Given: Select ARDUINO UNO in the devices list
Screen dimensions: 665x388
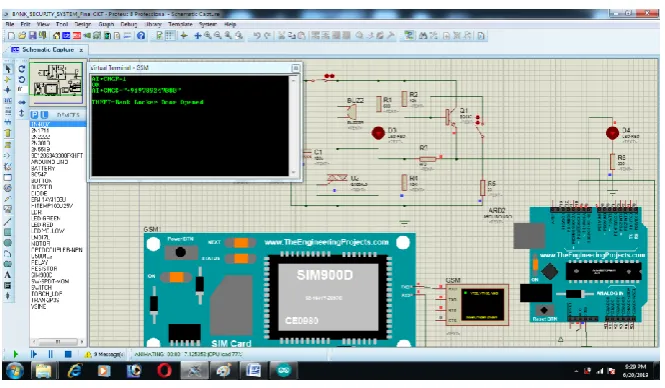Looking at the screenshot, I should pos(50,162).
